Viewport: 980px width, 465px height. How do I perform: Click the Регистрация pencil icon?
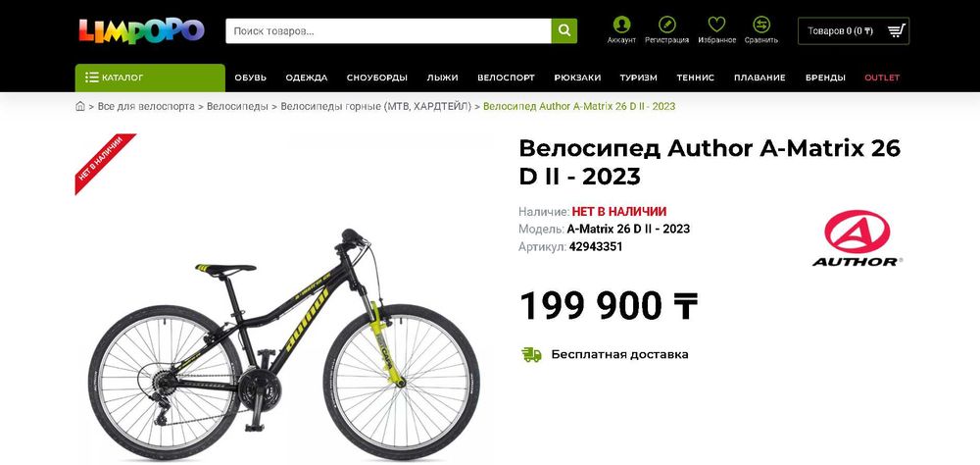pos(666,26)
